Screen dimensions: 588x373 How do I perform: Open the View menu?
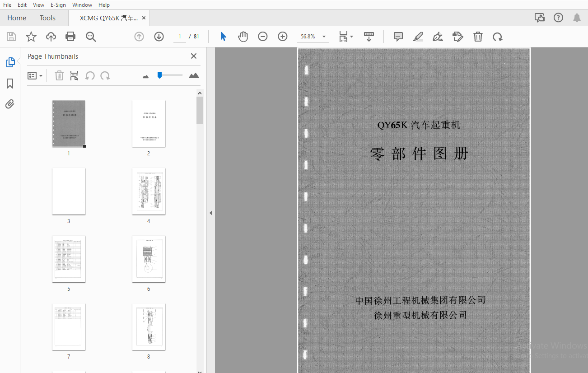[38, 5]
